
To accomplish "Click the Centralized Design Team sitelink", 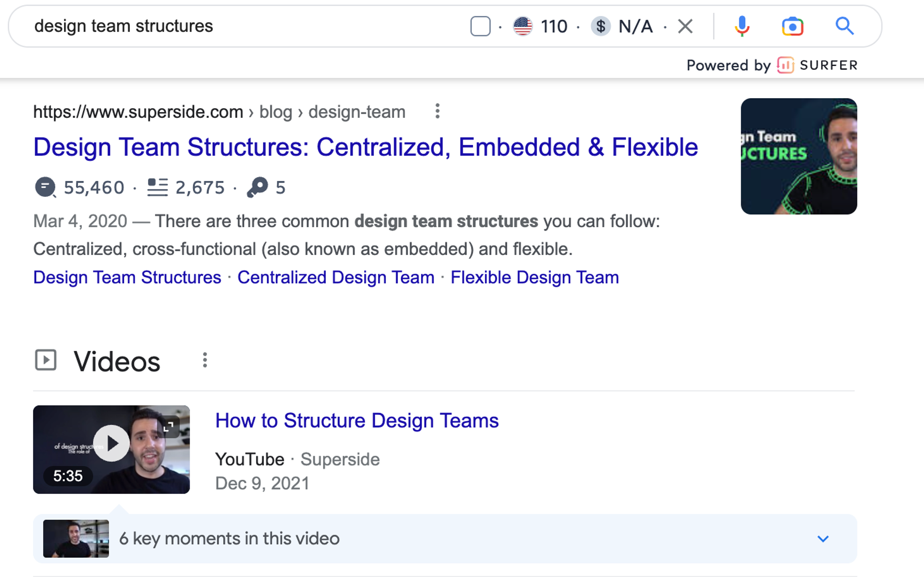I will [x=335, y=278].
